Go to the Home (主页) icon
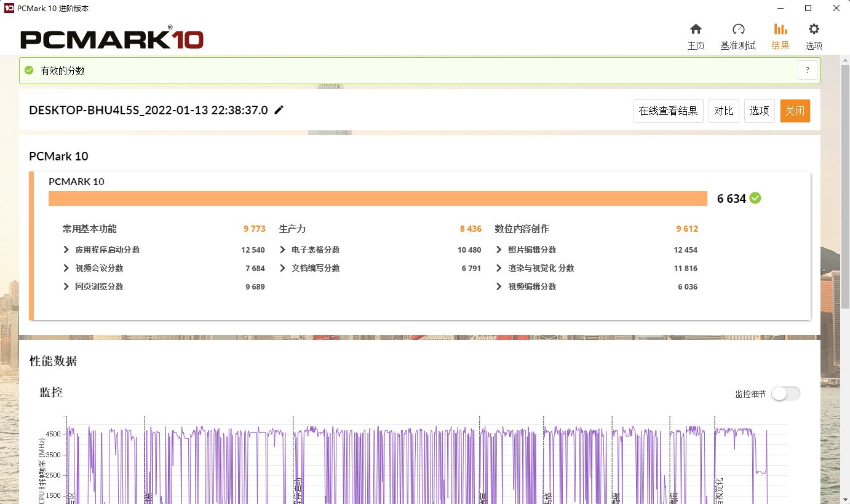 [x=696, y=30]
